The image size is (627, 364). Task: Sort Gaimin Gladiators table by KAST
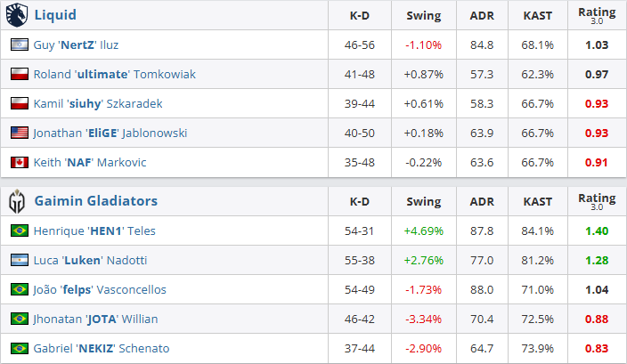point(536,201)
